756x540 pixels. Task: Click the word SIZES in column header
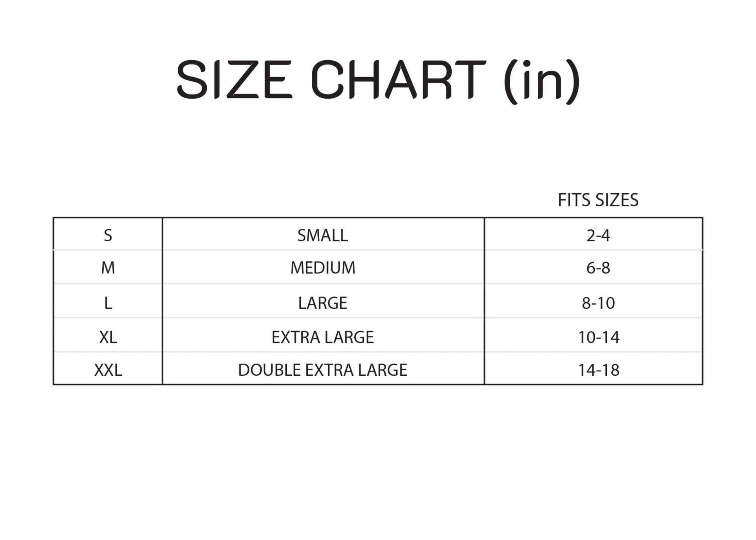(x=617, y=200)
